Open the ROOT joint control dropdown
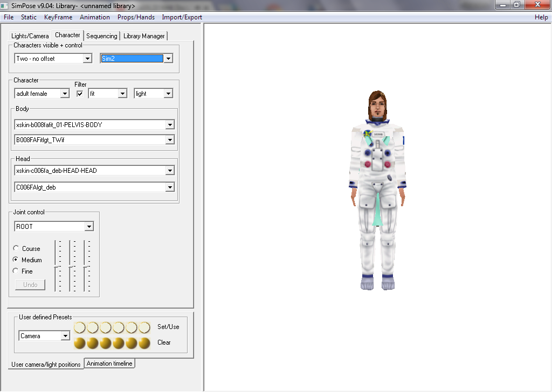Image resolution: width=552 pixels, height=392 pixels. click(x=89, y=227)
